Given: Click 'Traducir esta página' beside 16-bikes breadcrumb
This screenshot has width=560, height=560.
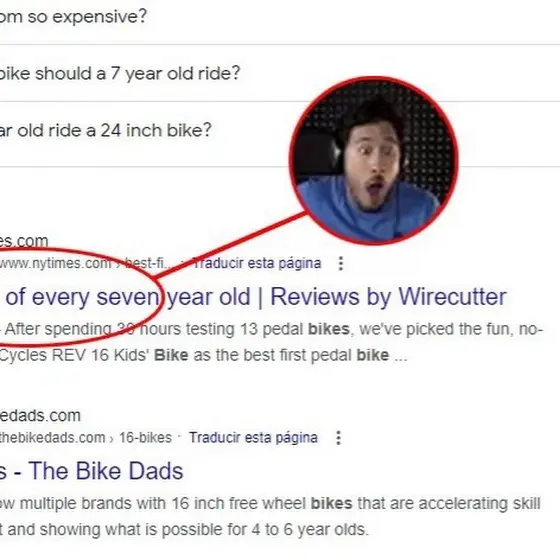Looking at the screenshot, I should 253,438.
